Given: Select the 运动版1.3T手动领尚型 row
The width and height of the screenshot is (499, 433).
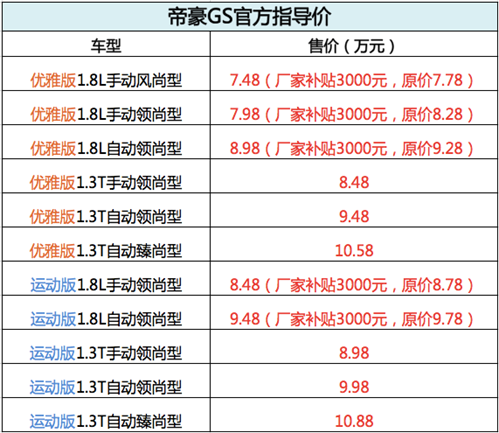Looking at the screenshot, I should [x=250, y=353].
